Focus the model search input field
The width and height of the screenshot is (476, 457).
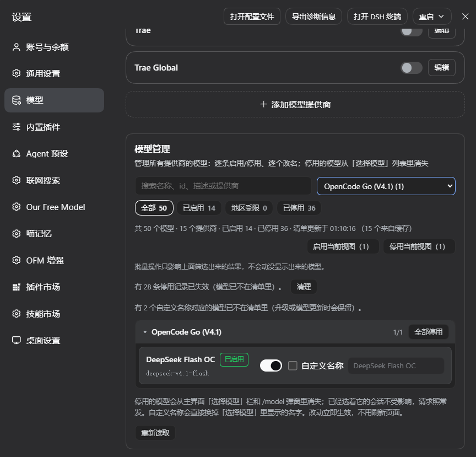[223, 186]
